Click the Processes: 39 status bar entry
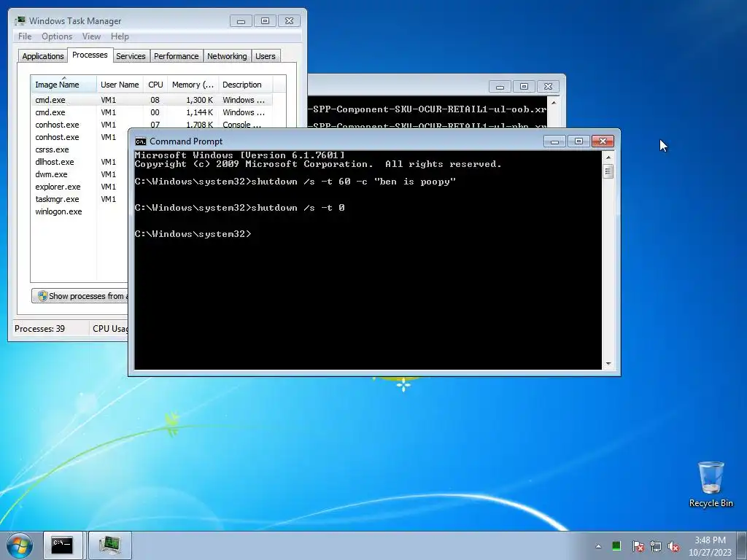747x560 pixels. pyautogui.click(x=40, y=329)
